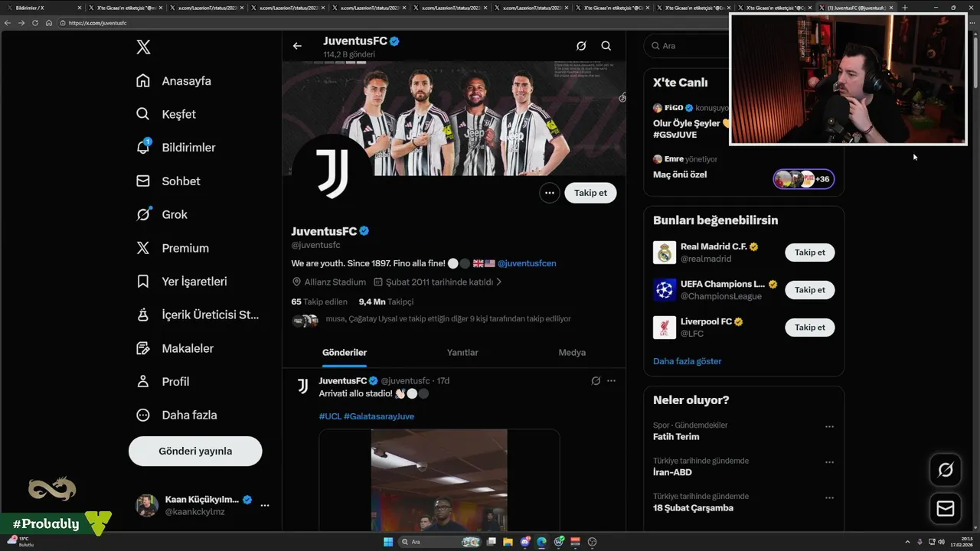Open Juventus banner image
This screenshot has height=551, width=980.
454,119
